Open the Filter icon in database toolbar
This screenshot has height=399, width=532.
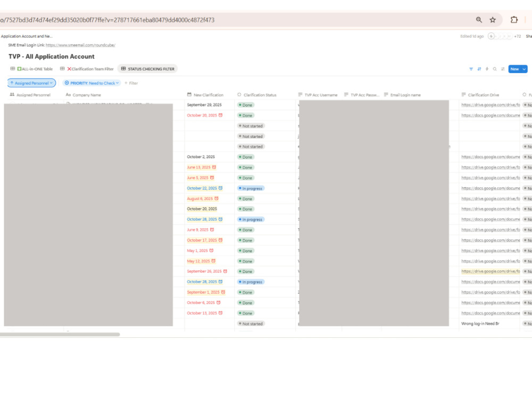[471, 69]
